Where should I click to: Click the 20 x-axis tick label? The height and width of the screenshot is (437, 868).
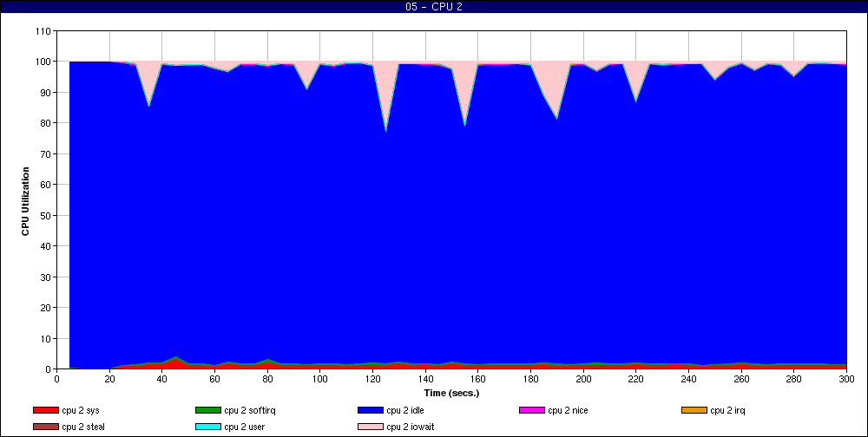[109, 379]
